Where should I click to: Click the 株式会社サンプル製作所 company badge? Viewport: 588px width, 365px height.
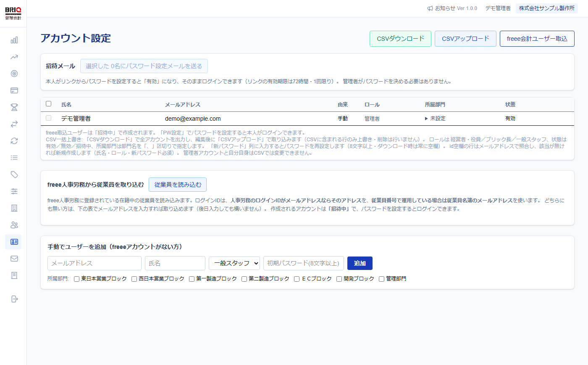click(547, 8)
